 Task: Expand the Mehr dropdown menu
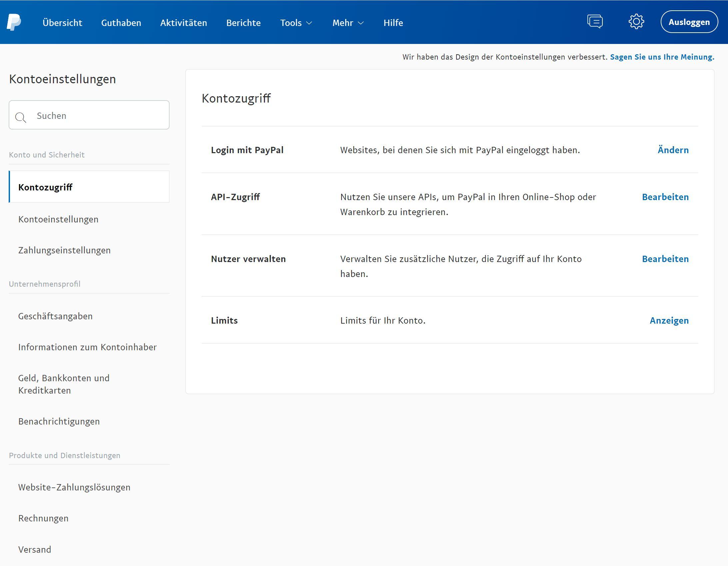pos(348,23)
